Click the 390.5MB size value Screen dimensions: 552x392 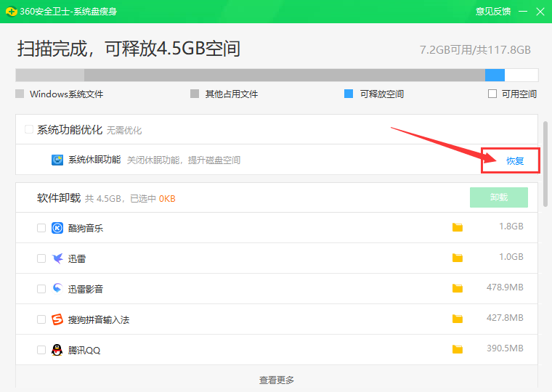505,348
